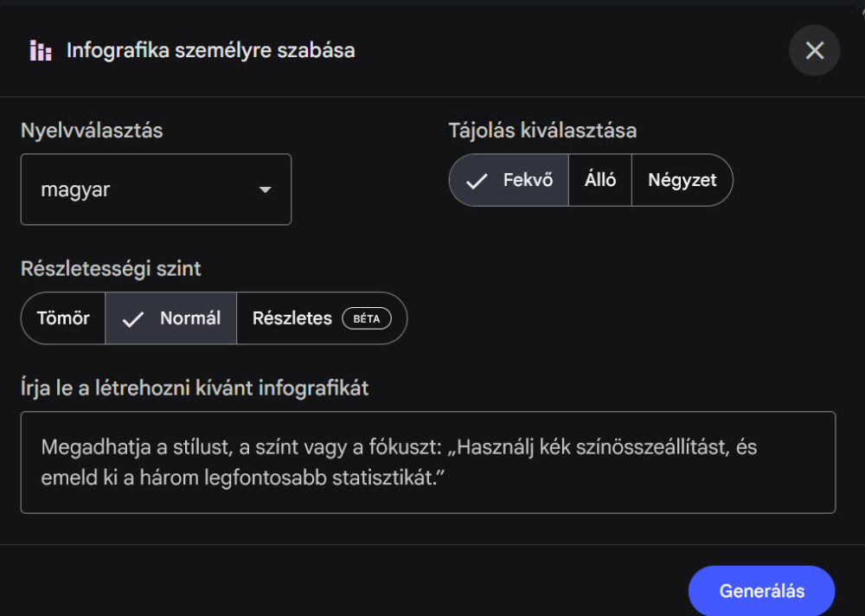Click the Infografika személyre szabása title

211,50
